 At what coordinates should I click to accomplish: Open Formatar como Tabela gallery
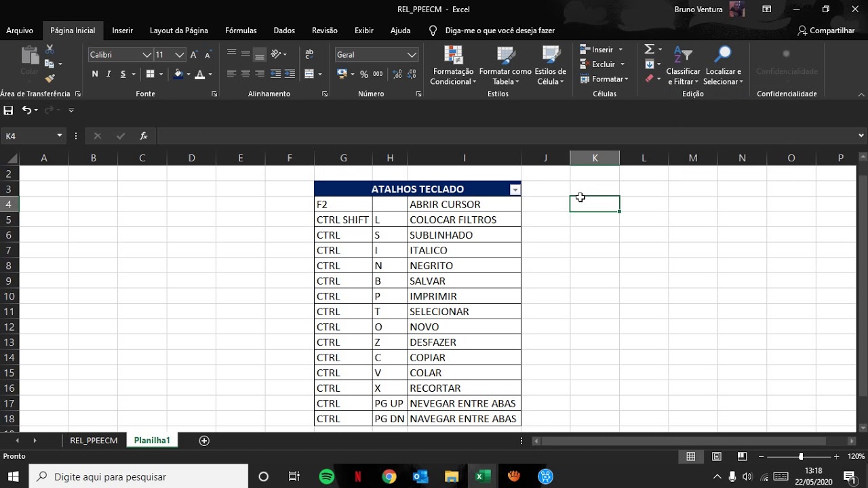pyautogui.click(x=505, y=66)
